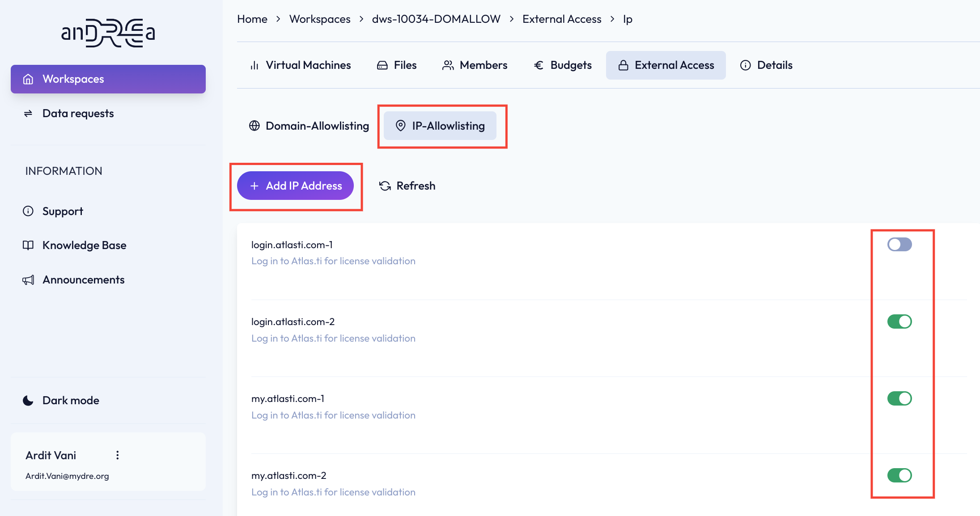Disable the login.atlasti.com-2 toggle
Viewport: 980px width, 516px height.
coord(899,321)
